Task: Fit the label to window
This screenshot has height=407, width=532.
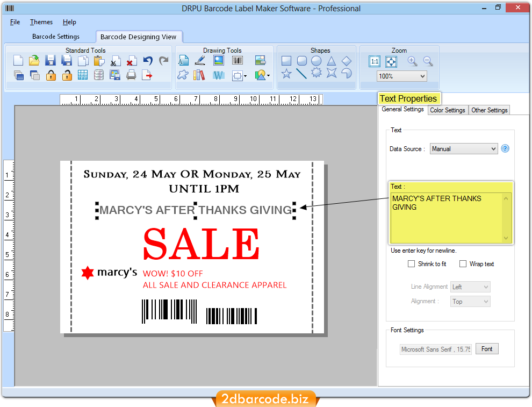Action: click(x=391, y=61)
